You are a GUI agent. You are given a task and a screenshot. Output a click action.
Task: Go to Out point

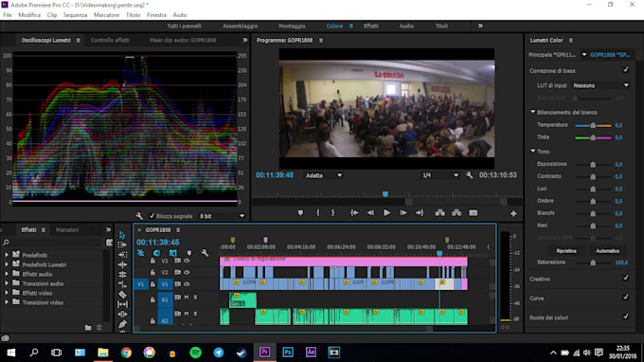[420, 213]
